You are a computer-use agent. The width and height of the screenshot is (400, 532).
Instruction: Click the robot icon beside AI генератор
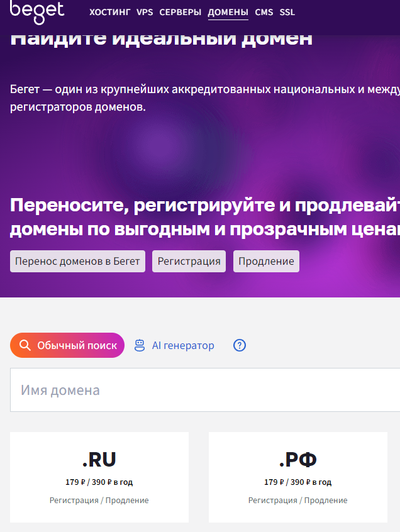coord(140,345)
